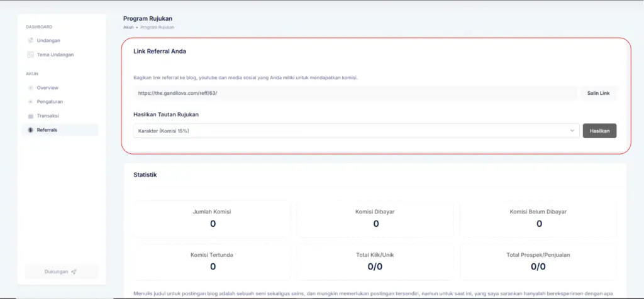This screenshot has height=299, width=644.
Task: Click the Hasilkan button
Action: pyautogui.click(x=599, y=131)
